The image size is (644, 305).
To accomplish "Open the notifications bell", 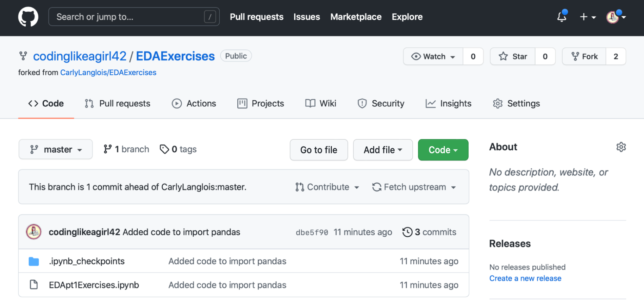I will click(562, 17).
